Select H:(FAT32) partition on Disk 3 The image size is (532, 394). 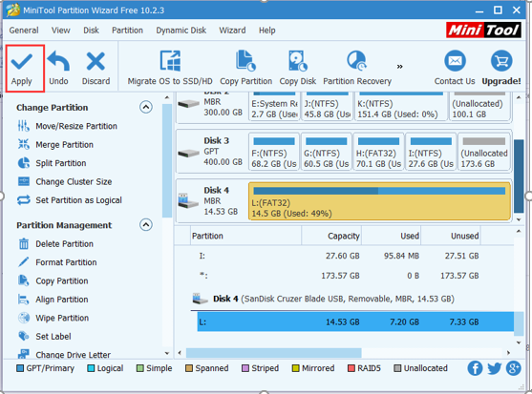pos(378,152)
